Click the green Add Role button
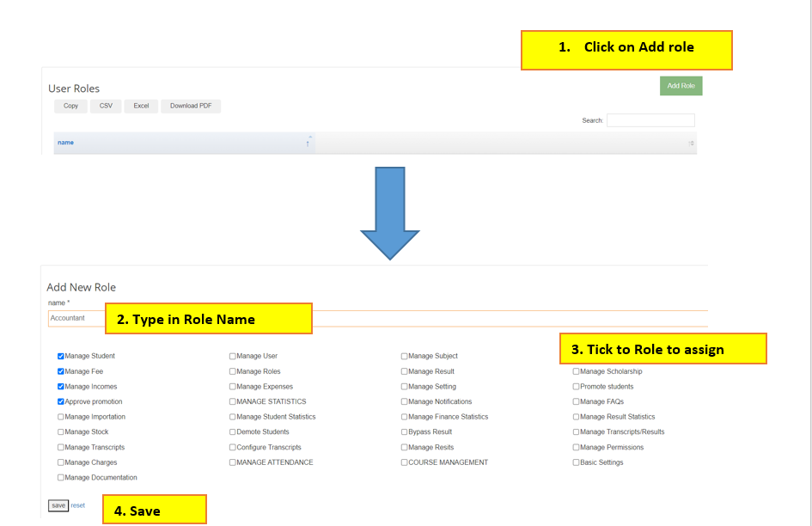Viewport: 812px width, 526px height. (x=681, y=86)
